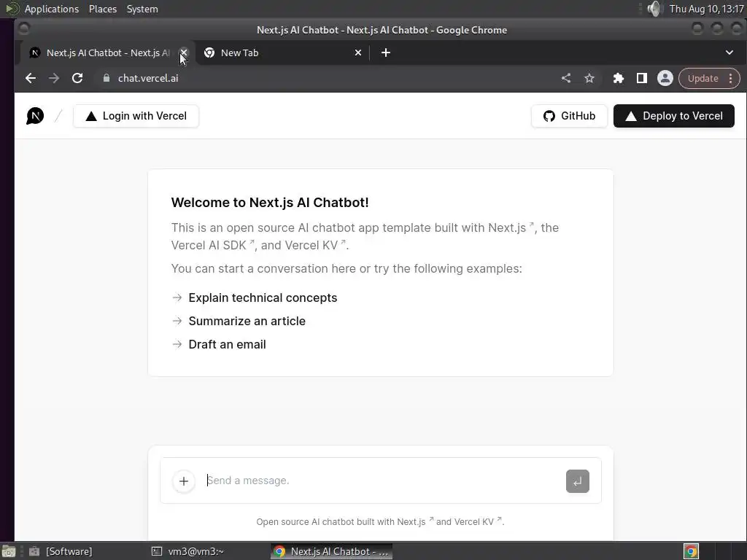Image resolution: width=747 pixels, height=560 pixels.
Task: Switch to vm3@vm3:~ terminal in taskbar
Action: [188, 551]
